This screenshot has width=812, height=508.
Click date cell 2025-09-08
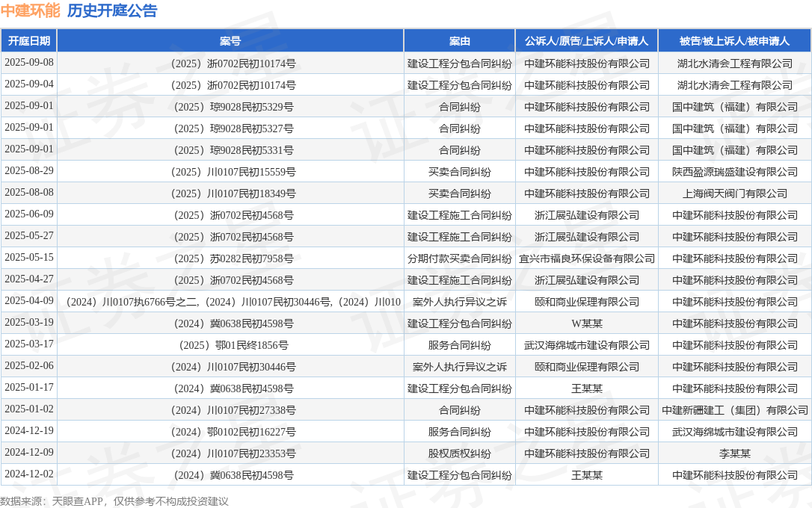(29, 63)
